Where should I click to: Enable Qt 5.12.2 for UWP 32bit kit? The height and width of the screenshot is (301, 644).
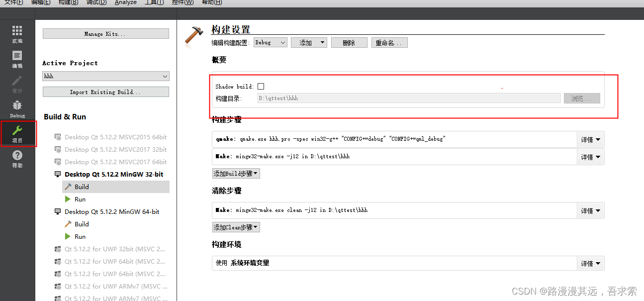point(114,249)
